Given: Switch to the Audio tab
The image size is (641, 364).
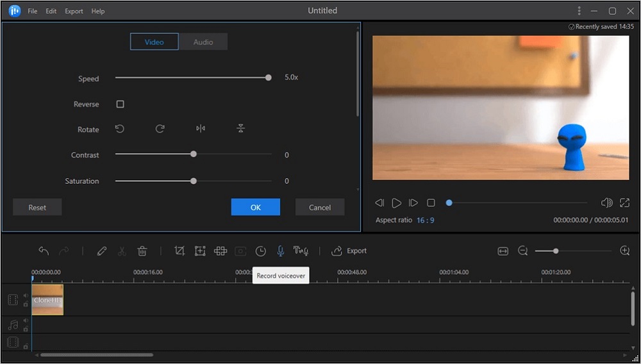Looking at the screenshot, I should (203, 42).
